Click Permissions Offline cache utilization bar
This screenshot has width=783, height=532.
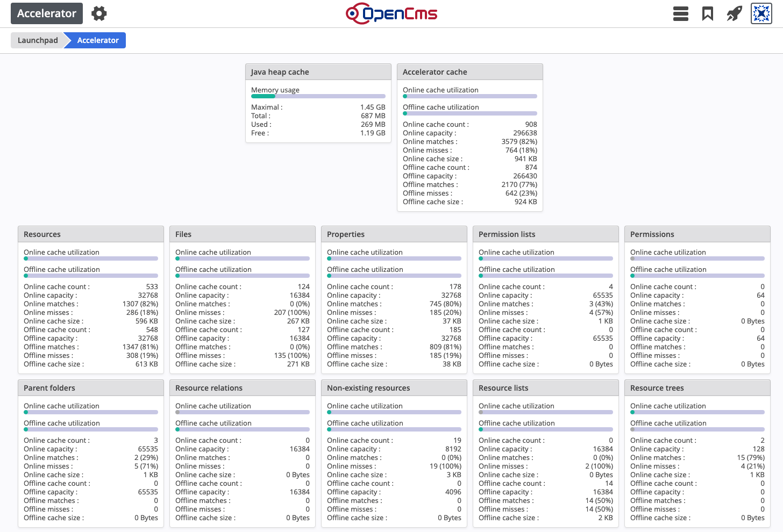click(697, 276)
